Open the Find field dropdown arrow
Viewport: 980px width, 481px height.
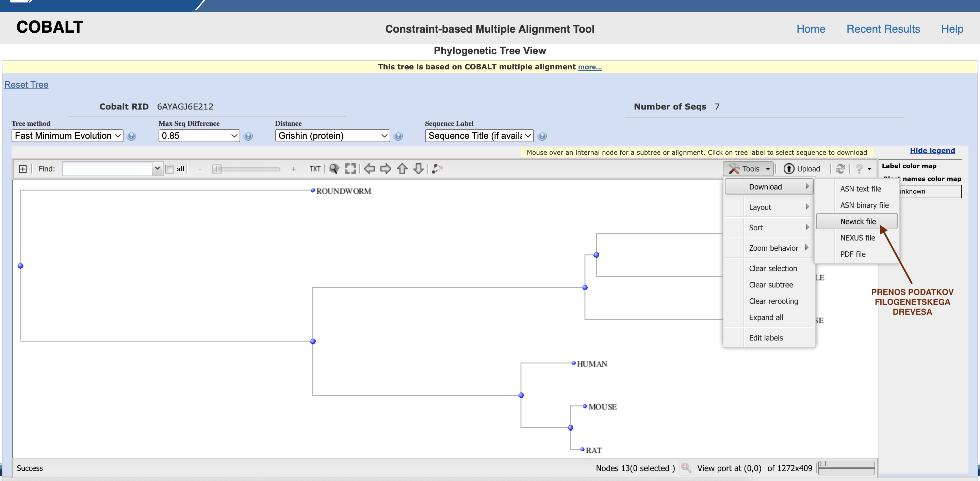(157, 169)
